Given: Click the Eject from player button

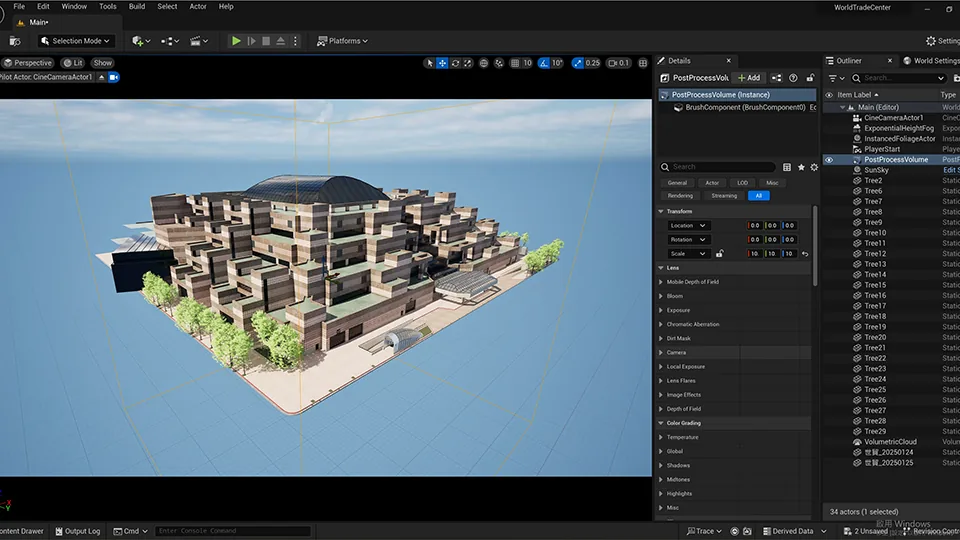Looking at the screenshot, I should tap(280, 41).
